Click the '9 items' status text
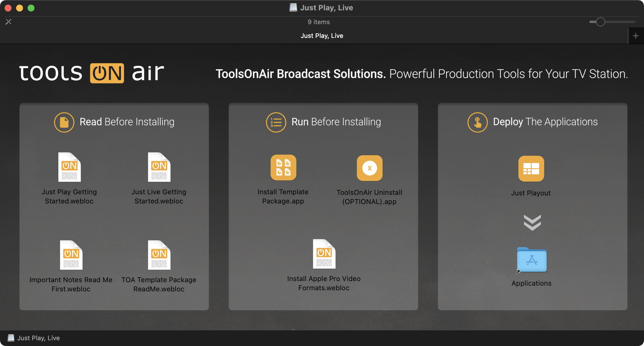The image size is (644, 346). point(319,22)
